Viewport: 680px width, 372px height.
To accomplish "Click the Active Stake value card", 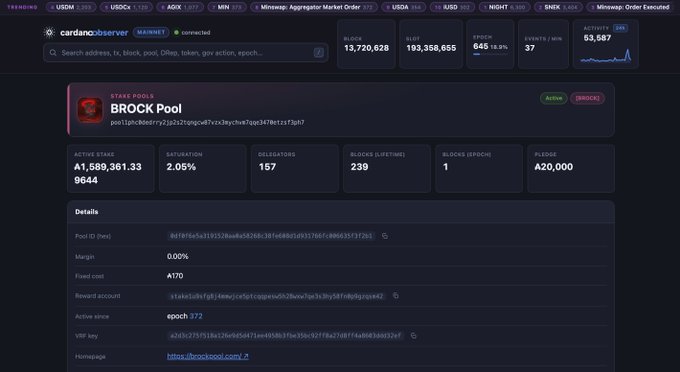I will (111, 169).
